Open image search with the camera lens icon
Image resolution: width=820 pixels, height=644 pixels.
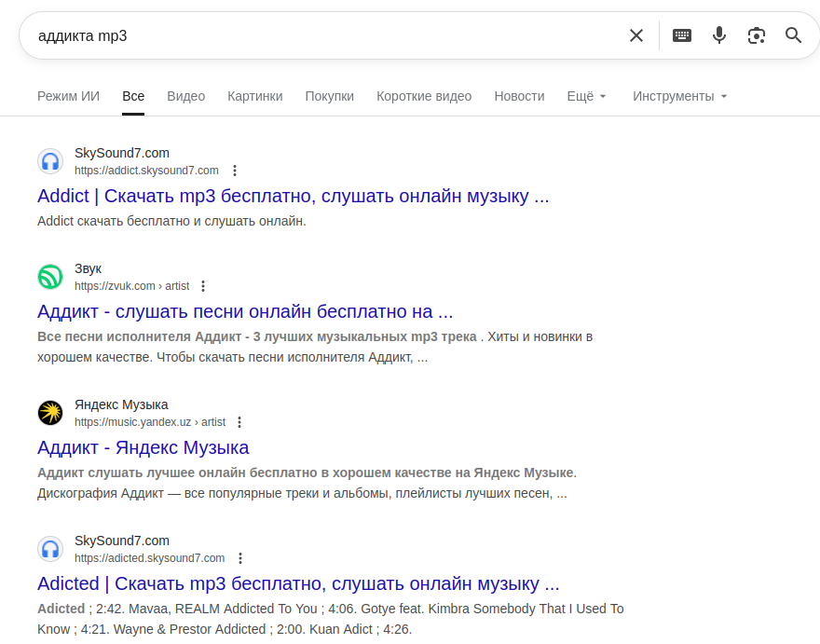[x=757, y=35]
